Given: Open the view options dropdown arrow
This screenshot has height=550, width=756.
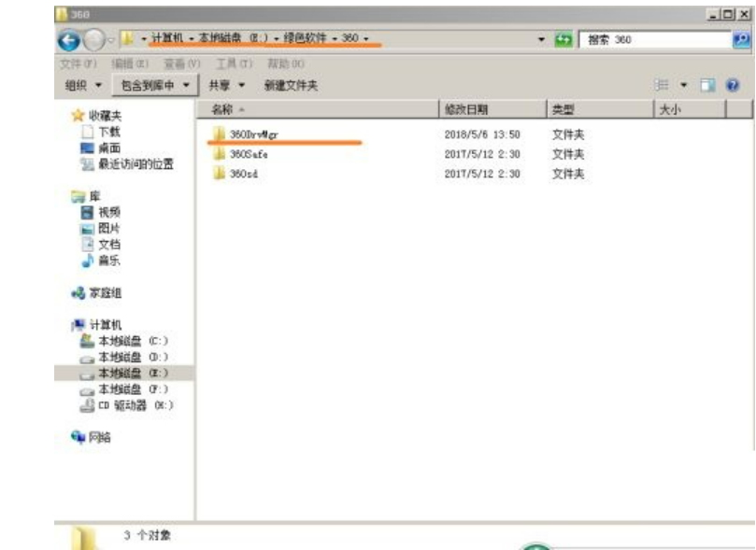Looking at the screenshot, I should (x=683, y=85).
